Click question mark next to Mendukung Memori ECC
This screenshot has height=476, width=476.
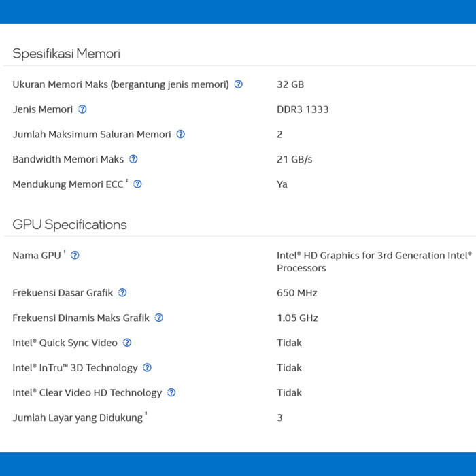137,184
